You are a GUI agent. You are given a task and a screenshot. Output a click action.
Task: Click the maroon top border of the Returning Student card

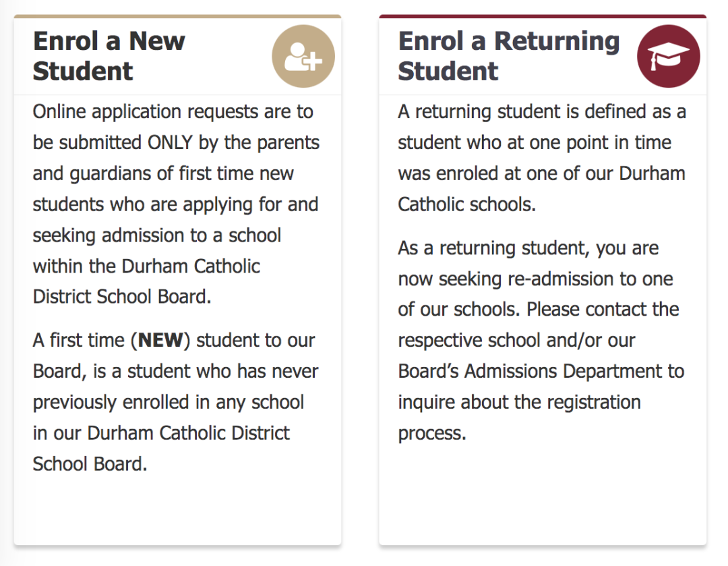tap(543, 16)
